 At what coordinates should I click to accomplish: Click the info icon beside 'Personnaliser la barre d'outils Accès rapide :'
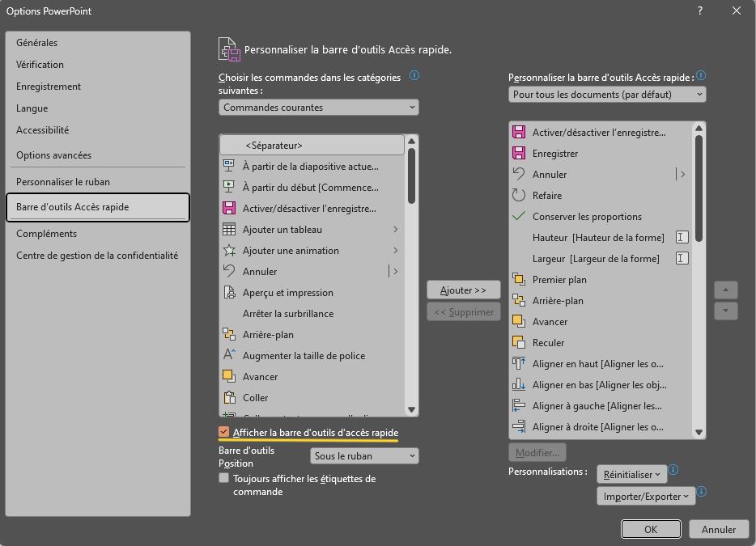[x=701, y=75]
